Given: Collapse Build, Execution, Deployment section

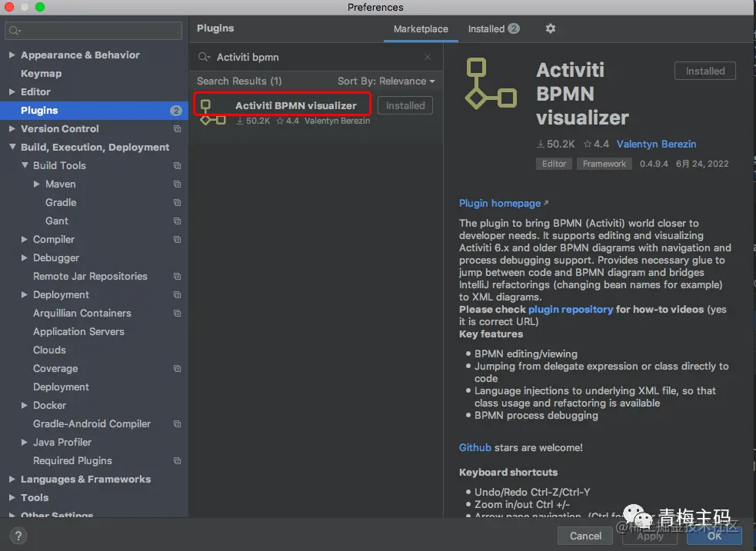Looking at the screenshot, I should click(x=12, y=147).
